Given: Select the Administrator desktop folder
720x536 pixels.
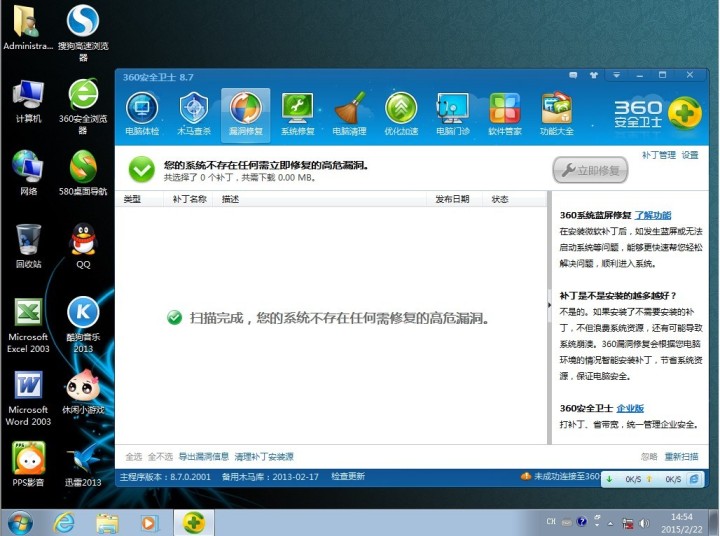Looking at the screenshot, I should tap(28, 27).
